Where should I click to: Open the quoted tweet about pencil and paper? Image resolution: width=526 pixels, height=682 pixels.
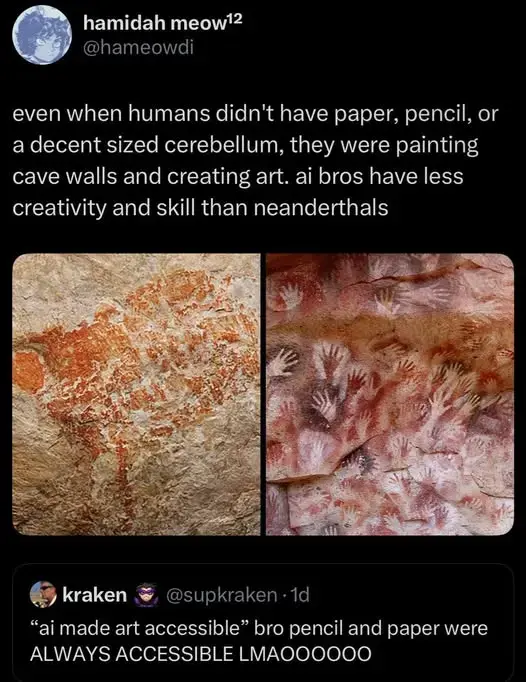click(x=263, y=622)
